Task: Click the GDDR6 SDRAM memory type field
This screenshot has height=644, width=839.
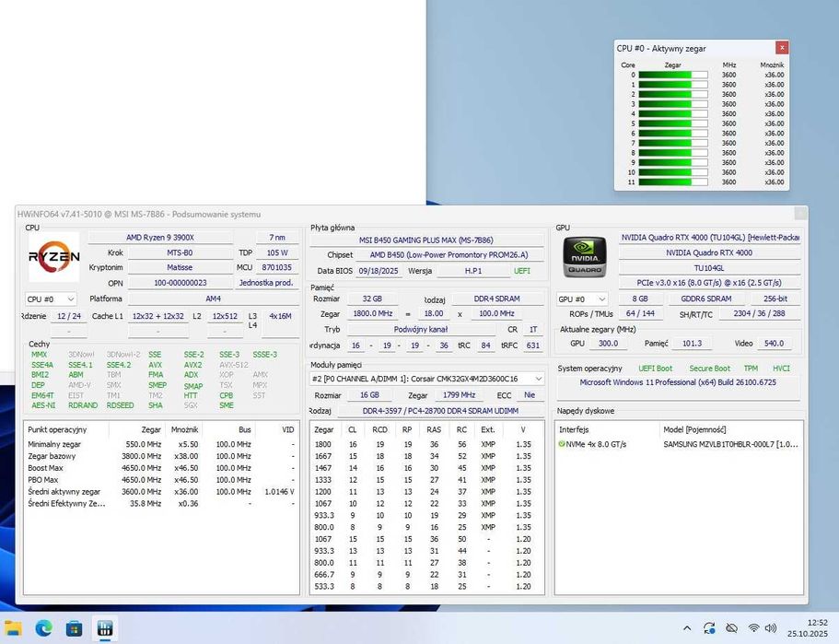Action: pyautogui.click(x=705, y=299)
